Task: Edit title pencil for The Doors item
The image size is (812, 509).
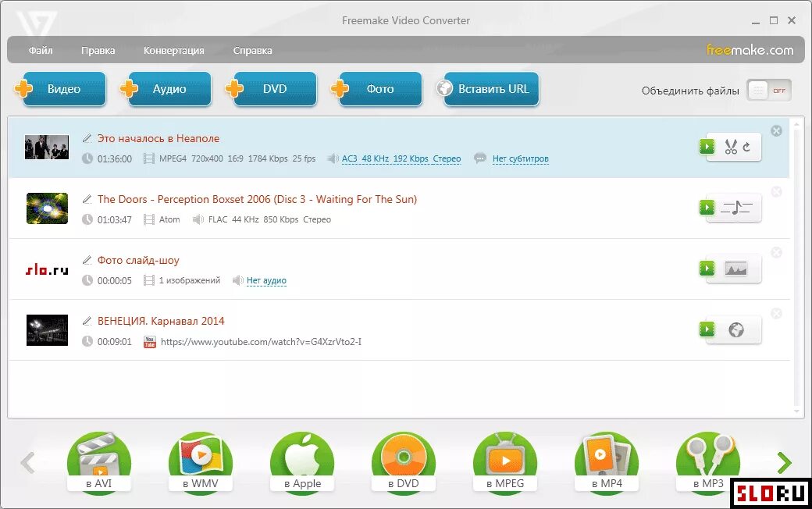Action: click(x=87, y=199)
